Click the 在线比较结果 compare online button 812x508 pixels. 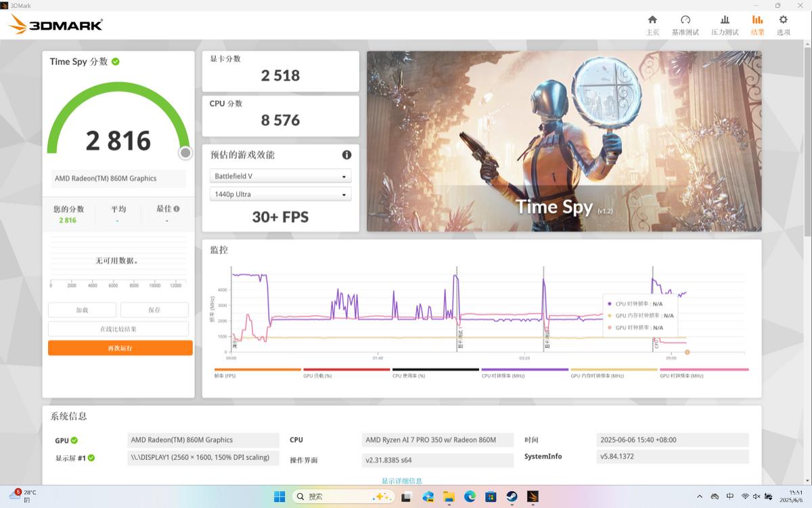tap(118, 329)
